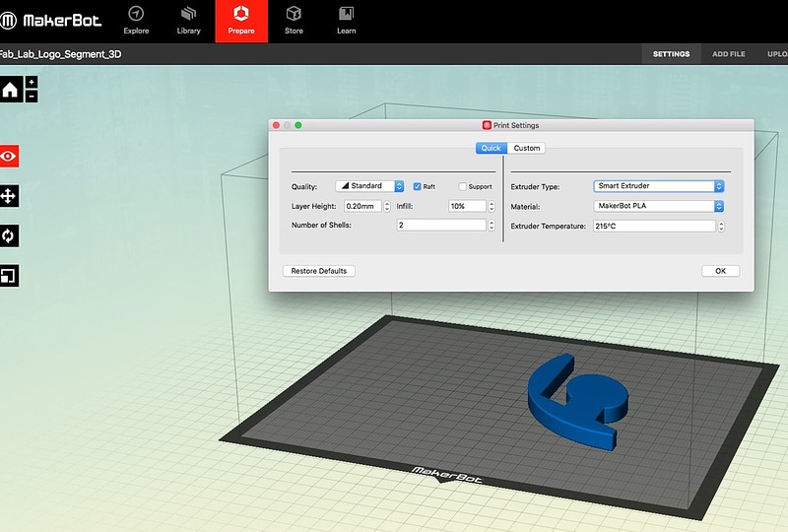788x532 pixels.
Task: Enable the Support checkbox
Action: click(462, 186)
